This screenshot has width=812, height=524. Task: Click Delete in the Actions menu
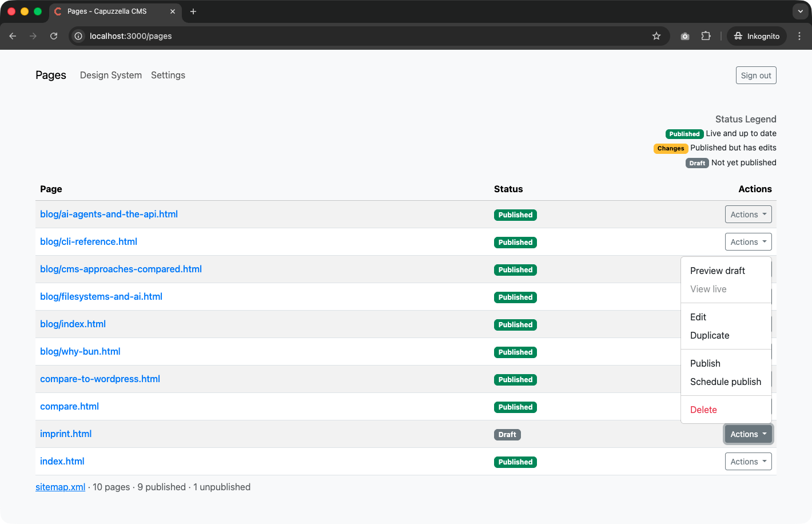pyautogui.click(x=703, y=410)
